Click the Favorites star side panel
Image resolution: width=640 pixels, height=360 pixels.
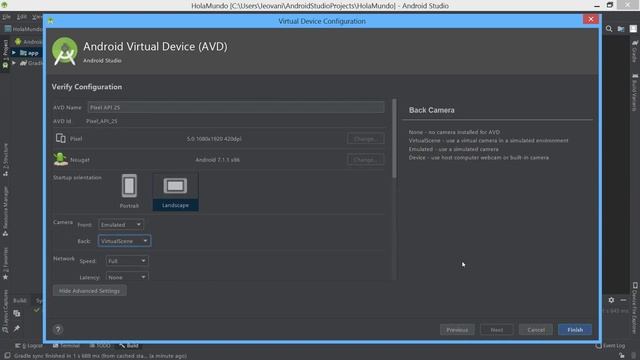coord(5,263)
